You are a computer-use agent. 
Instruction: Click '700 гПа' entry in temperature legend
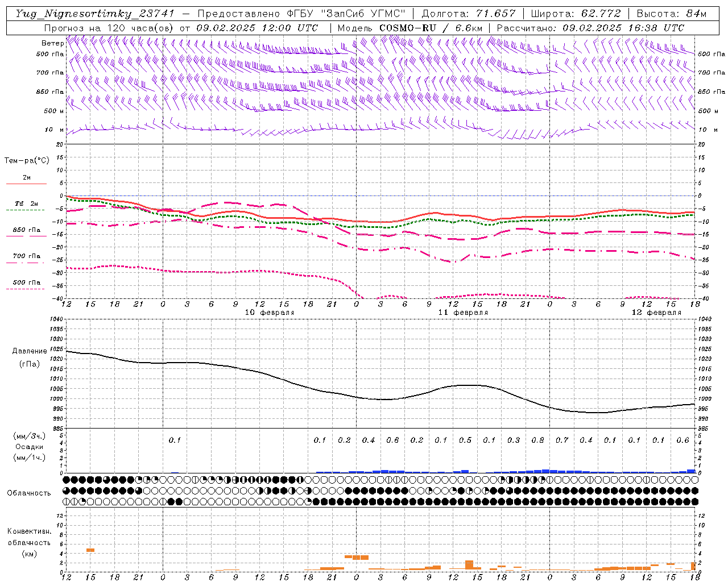(x=27, y=256)
